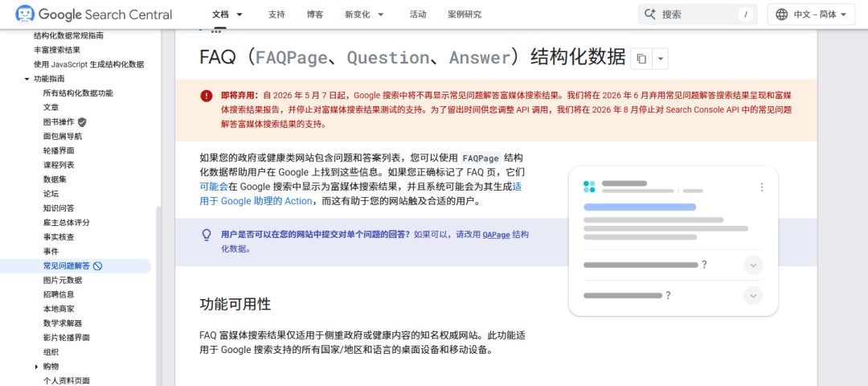The image size is (868, 386).
Task: Expand the first question chevron in the preview
Action: tap(753, 265)
